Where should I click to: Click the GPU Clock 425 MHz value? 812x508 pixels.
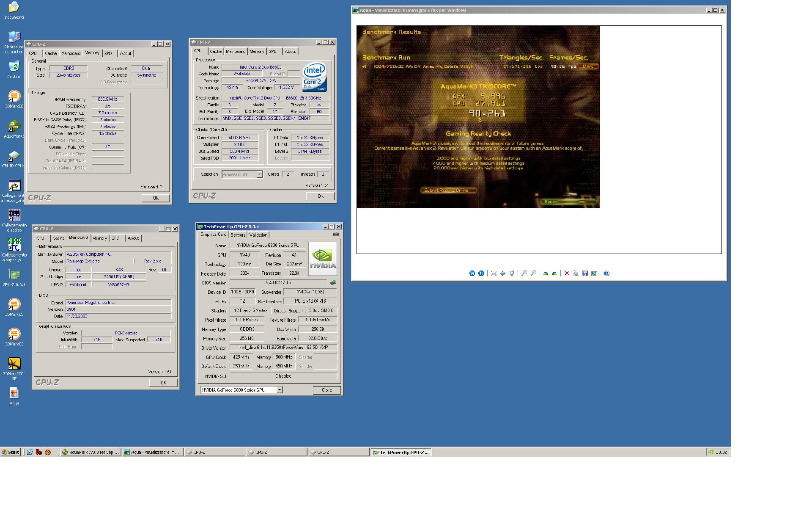click(241, 357)
